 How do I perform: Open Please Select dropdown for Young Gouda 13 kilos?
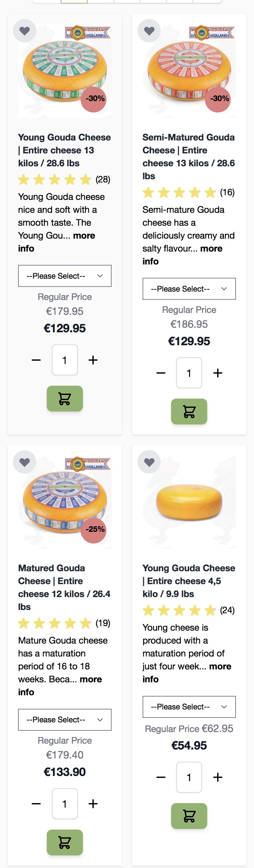(64, 276)
